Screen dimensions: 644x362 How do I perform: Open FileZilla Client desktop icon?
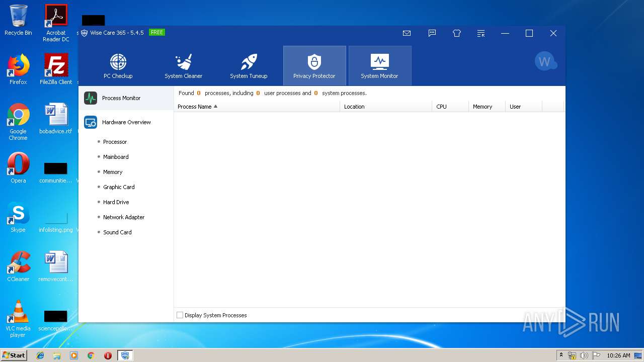coord(56,69)
